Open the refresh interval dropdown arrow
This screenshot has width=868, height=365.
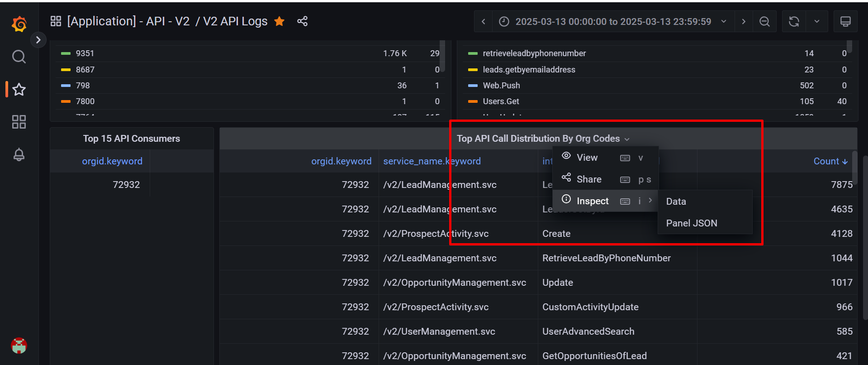(x=817, y=22)
